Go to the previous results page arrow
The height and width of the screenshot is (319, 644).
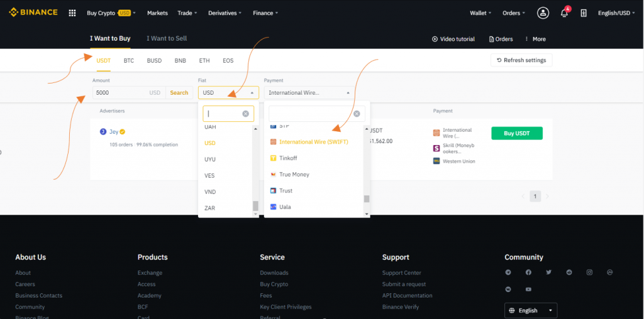523,197
